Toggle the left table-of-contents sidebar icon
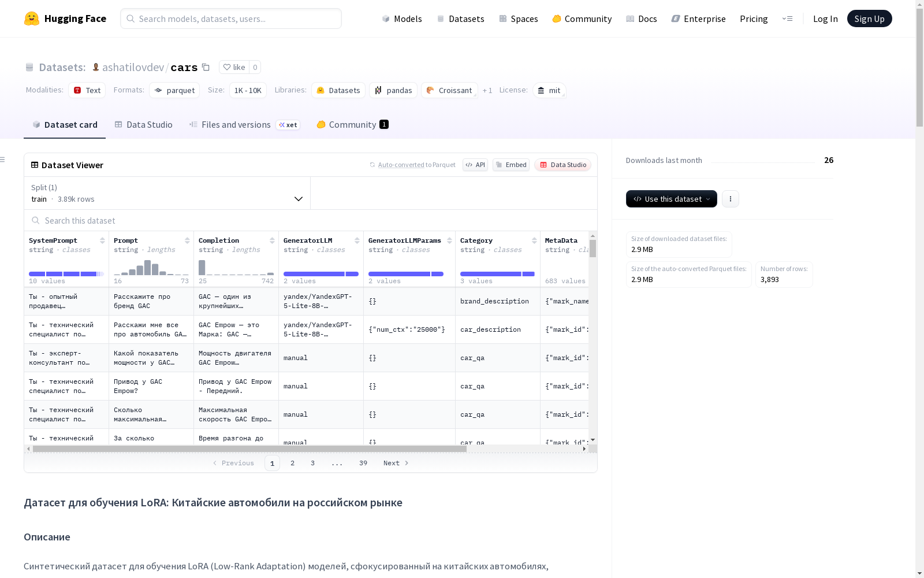 point(3,160)
